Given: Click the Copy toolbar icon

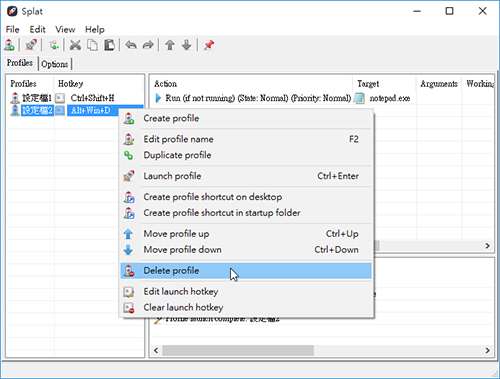Looking at the screenshot, I should (92, 45).
